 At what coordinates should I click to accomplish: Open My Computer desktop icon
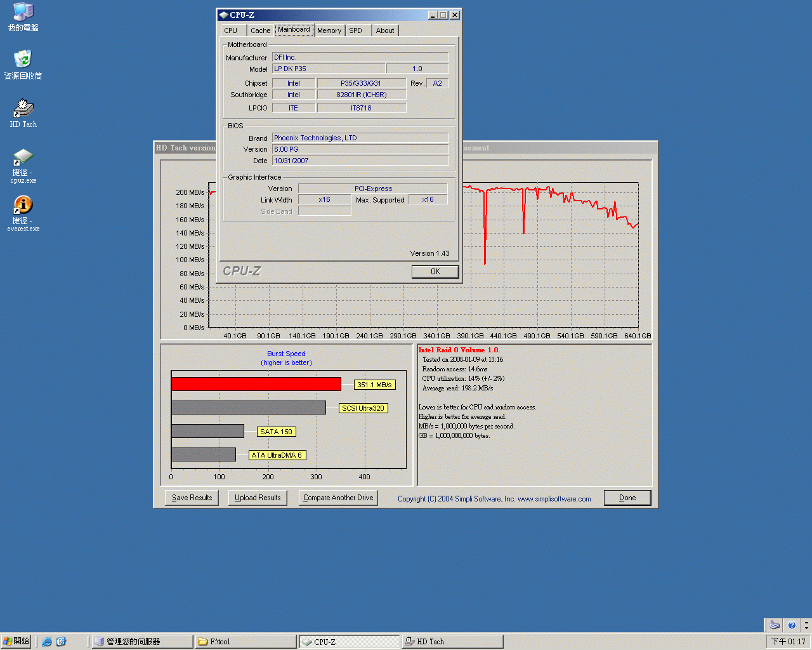pyautogui.click(x=23, y=12)
